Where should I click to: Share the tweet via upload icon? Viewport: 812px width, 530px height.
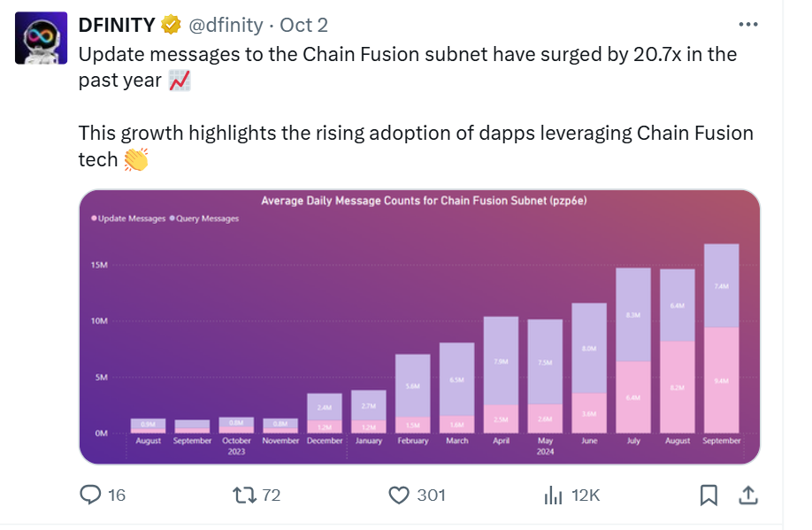tap(747, 495)
